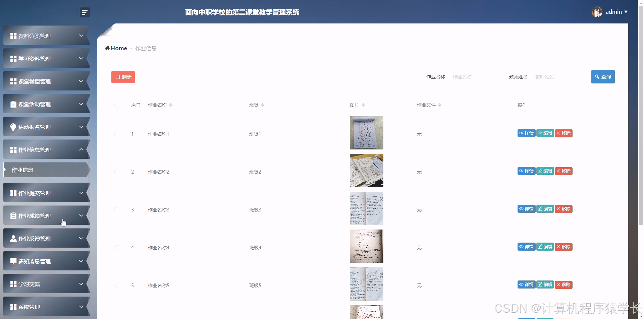
Task: Click the 作业提交管理 grid icon
Action: pyautogui.click(x=13, y=193)
